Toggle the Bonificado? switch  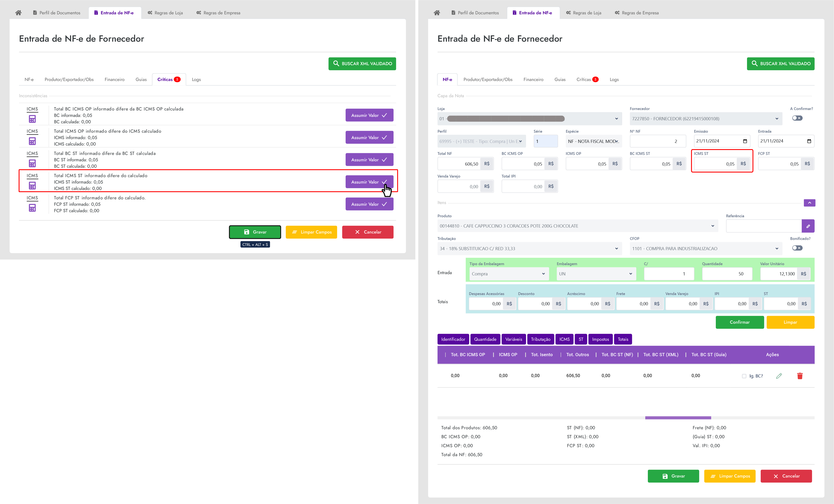797,248
